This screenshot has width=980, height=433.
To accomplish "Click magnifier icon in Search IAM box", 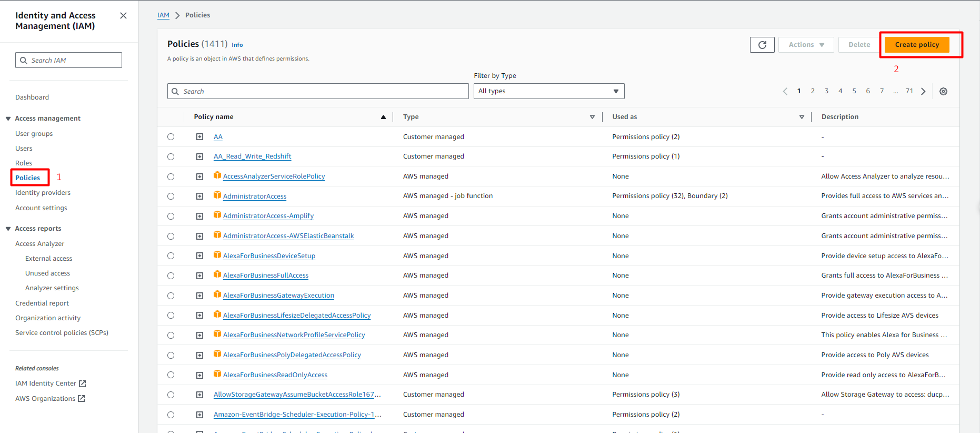I will point(24,61).
